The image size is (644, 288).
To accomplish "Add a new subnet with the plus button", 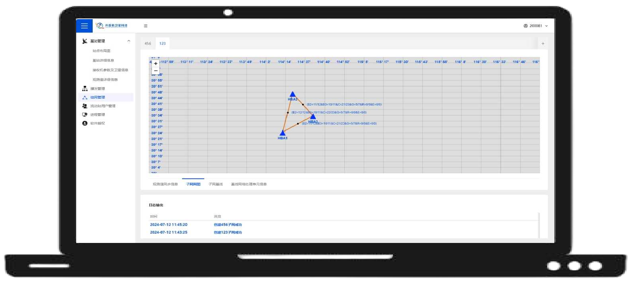I will [543, 44].
